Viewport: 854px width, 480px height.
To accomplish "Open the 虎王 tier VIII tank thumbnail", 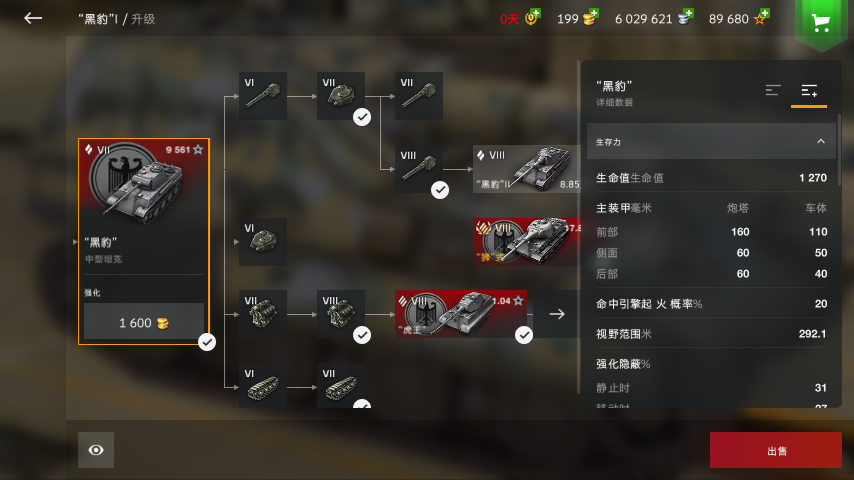I will (x=461, y=314).
